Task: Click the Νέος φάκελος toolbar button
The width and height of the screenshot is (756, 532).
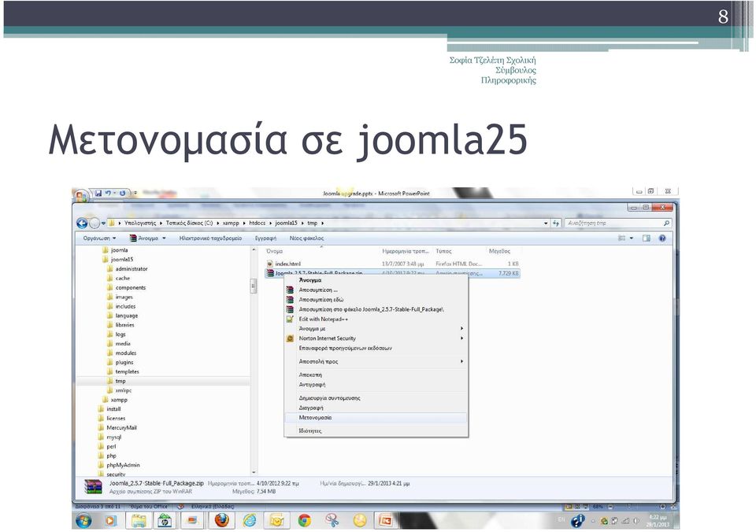Action: click(306, 238)
